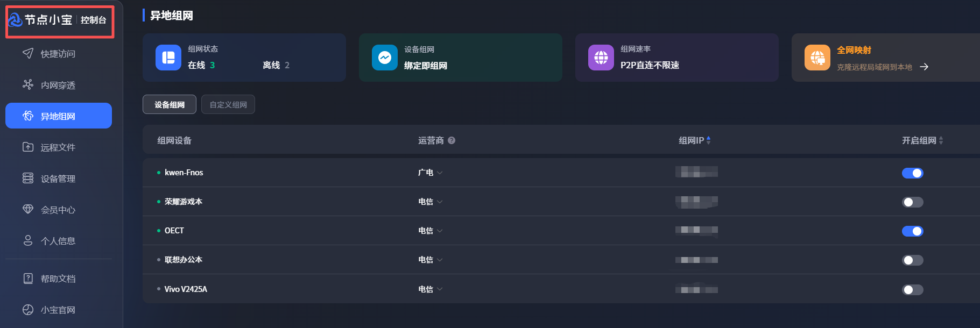This screenshot has width=980, height=328.
Task: Enable networking toggle for 荣耀游戏本
Action: click(912, 202)
